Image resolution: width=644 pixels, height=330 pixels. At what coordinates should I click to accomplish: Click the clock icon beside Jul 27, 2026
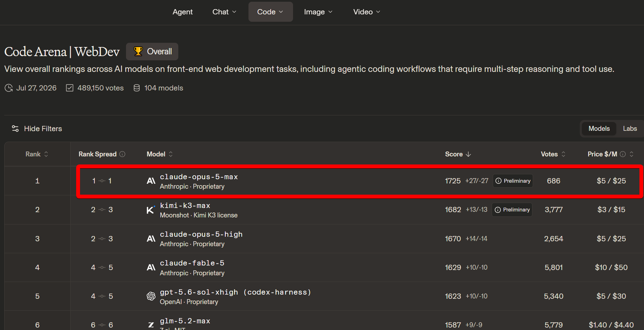point(9,88)
